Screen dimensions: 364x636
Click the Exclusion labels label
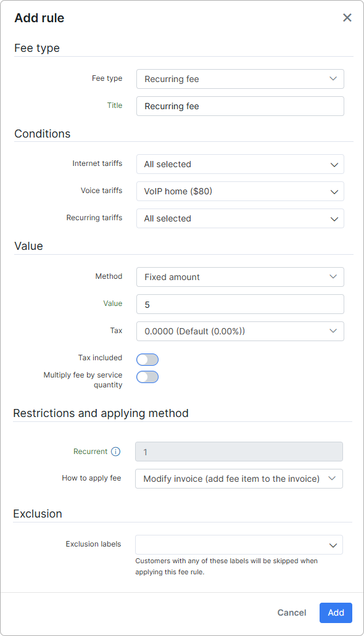coord(93,544)
